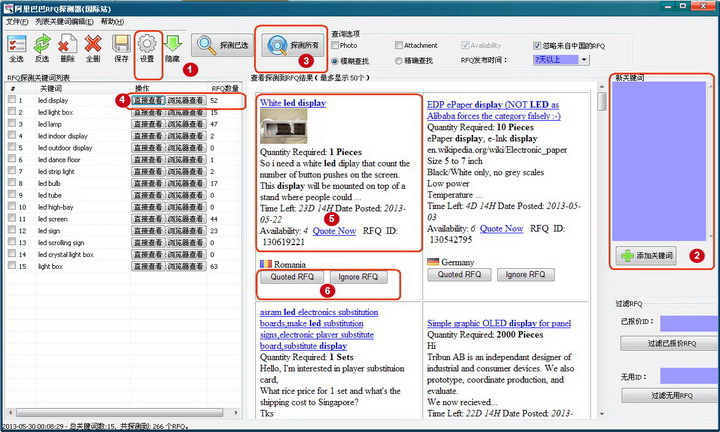
Task: Check the box for light box row 15
Action: tap(12, 265)
